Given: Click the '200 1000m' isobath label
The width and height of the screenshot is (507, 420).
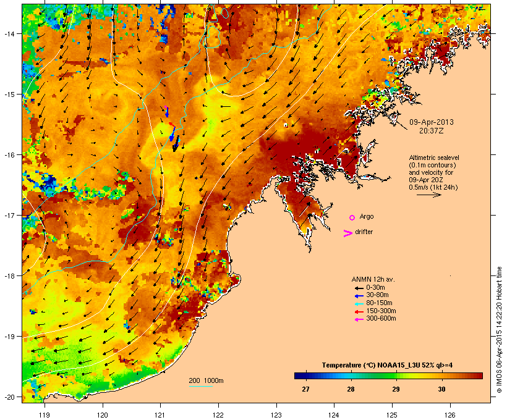Looking at the screenshot, I should [206, 380].
